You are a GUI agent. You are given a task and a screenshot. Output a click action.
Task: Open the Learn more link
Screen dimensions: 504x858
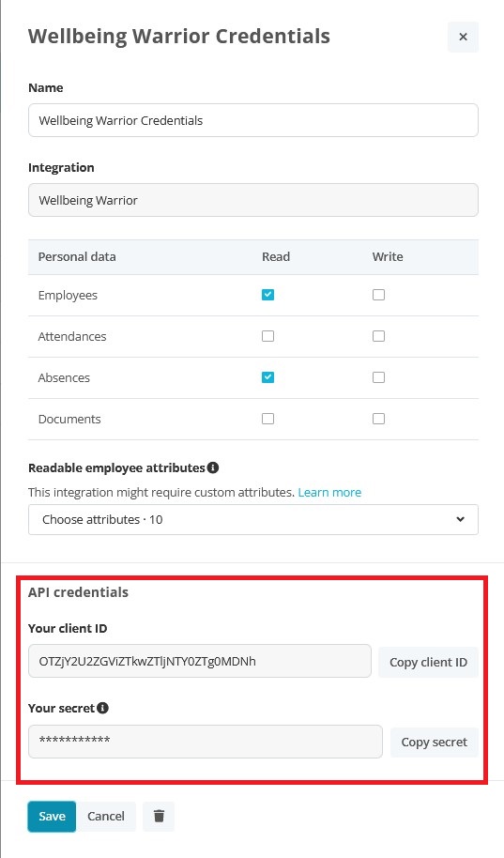click(329, 492)
